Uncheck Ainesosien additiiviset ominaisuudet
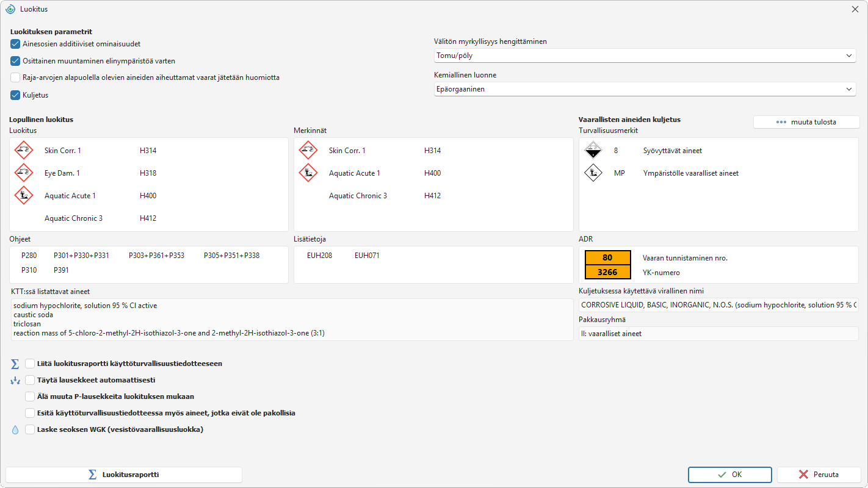The width and height of the screenshot is (868, 488). coord(15,44)
